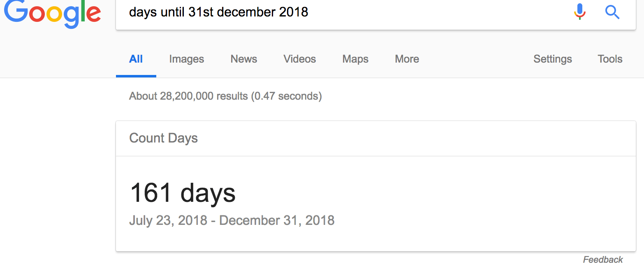Click the search query text to edit it
The image size is (644, 271).
(218, 12)
